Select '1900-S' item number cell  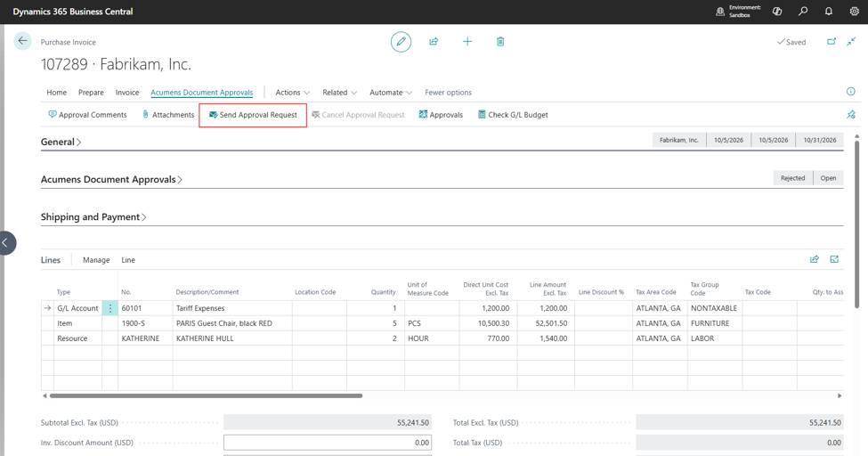145,323
